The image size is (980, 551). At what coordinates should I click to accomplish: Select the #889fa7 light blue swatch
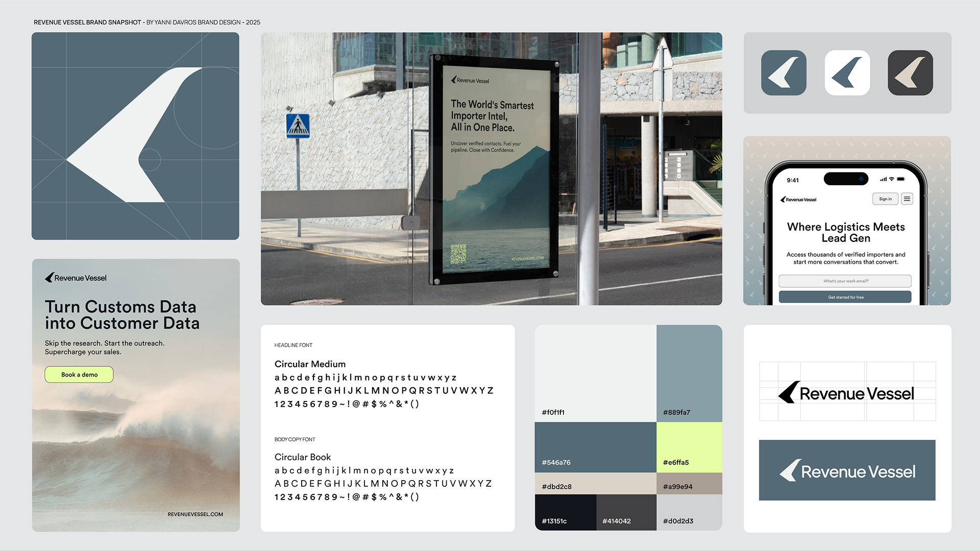tap(689, 372)
